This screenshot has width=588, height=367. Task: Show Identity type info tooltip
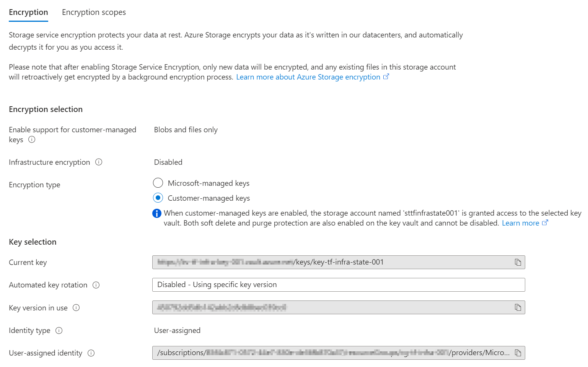[x=59, y=331]
